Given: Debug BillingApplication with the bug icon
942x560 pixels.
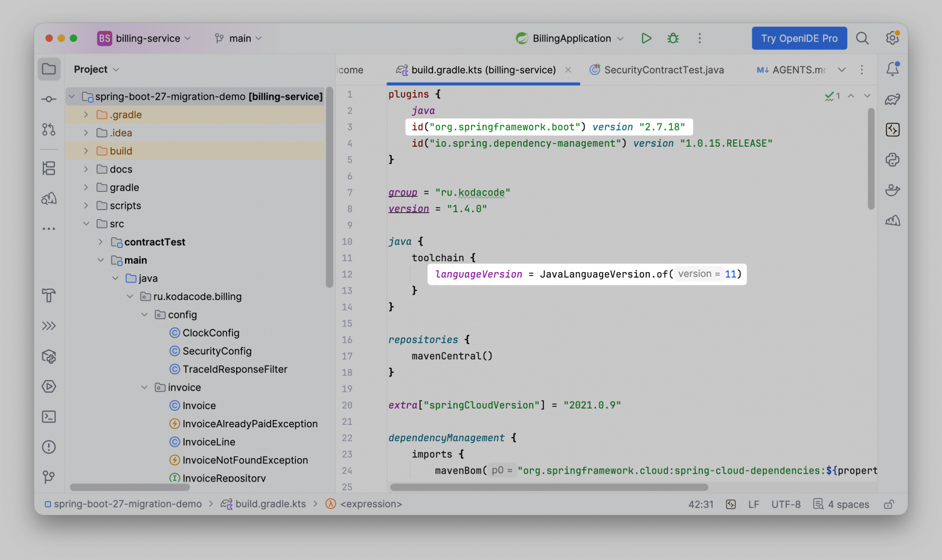Looking at the screenshot, I should [x=673, y=38].
